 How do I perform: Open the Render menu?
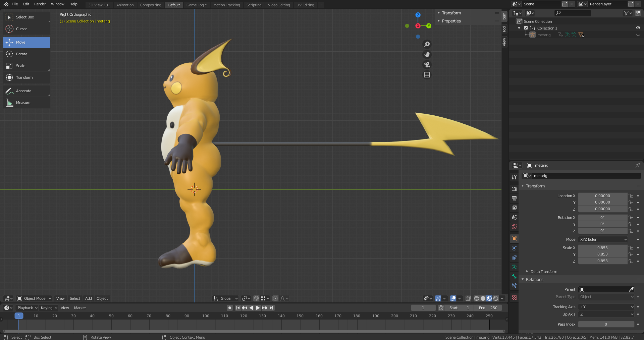click(40, 4)
